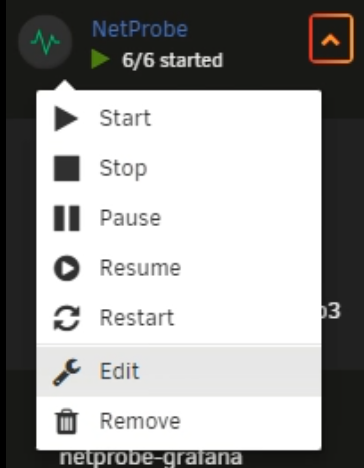The image size is (364, 468).
Task: Select Restart from the menu
Action: 137,318
